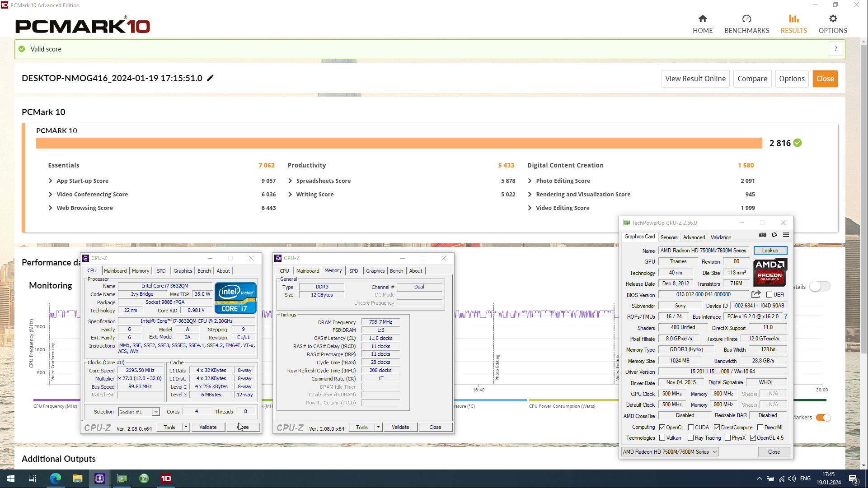Click the Intel Core i7 logo in CPU-Z
This screenshot has height=488, width=868.
(x=235, y=298)
